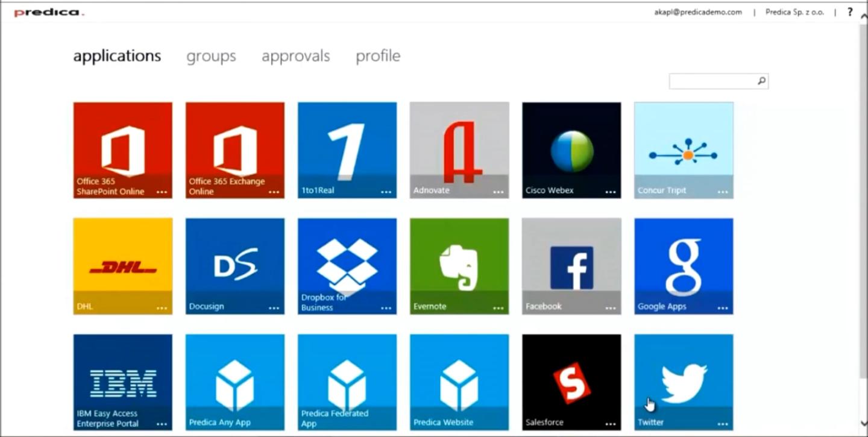The height and width of the screenshot is (437, 868).
Task: Open the ellipsis menu on Exchange Online tile
Action: click(x=274, y=192)
